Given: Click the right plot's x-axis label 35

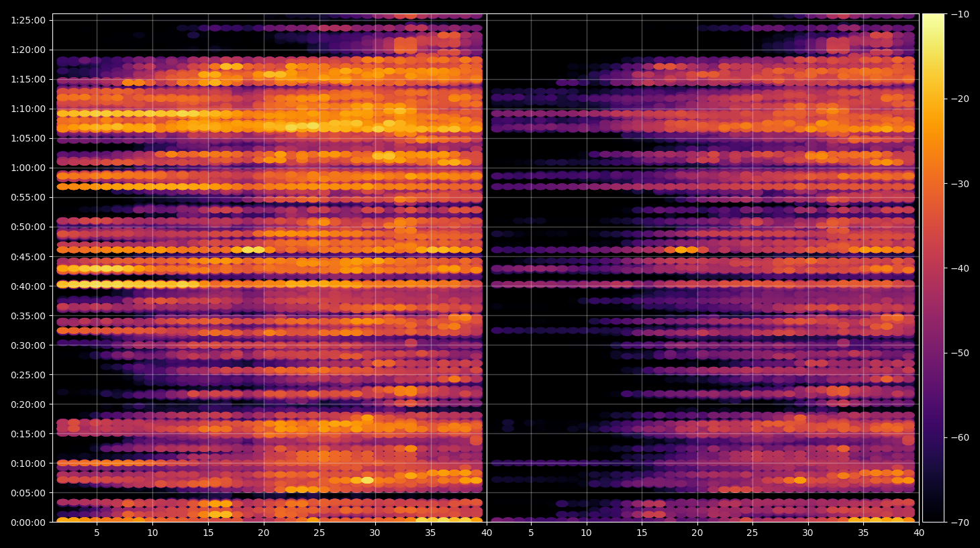Looking at the screenshot, I should click(863, 533).
